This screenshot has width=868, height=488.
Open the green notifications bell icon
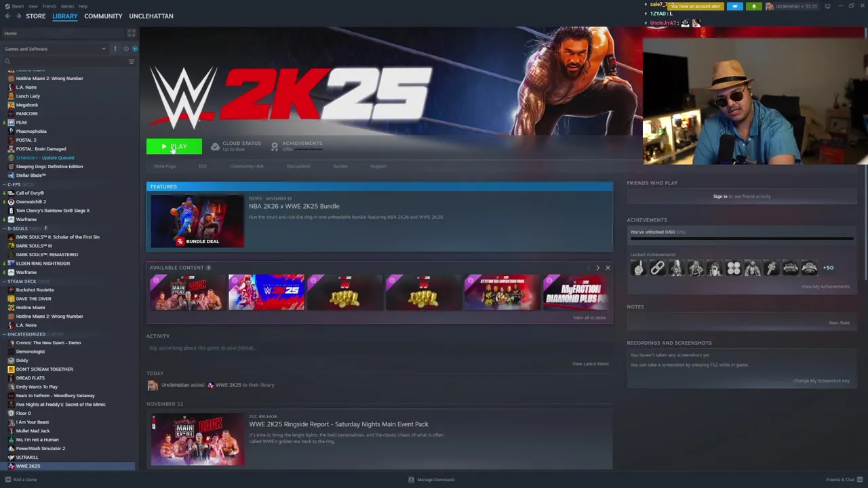pos(753,6)
